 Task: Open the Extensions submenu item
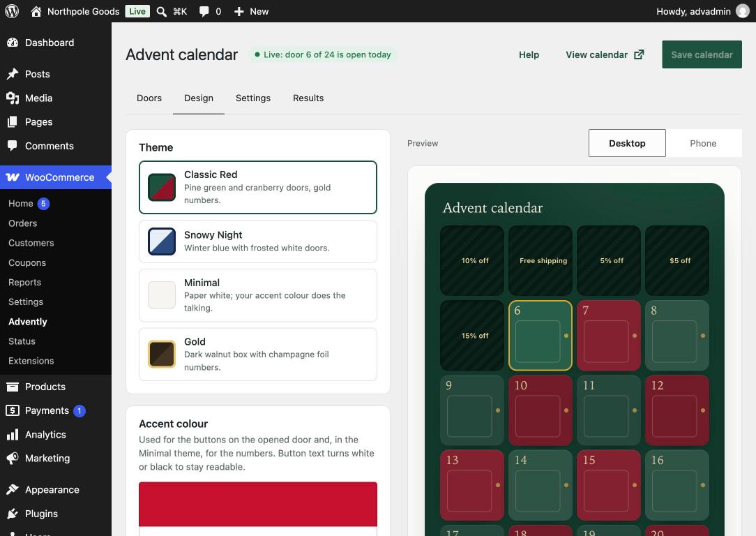31,360
